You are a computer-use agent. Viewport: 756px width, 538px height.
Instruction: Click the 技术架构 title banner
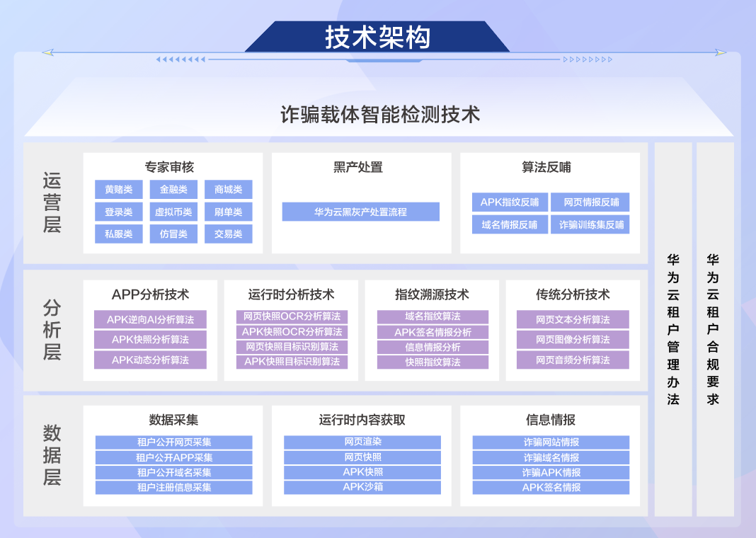click(377, 37)
